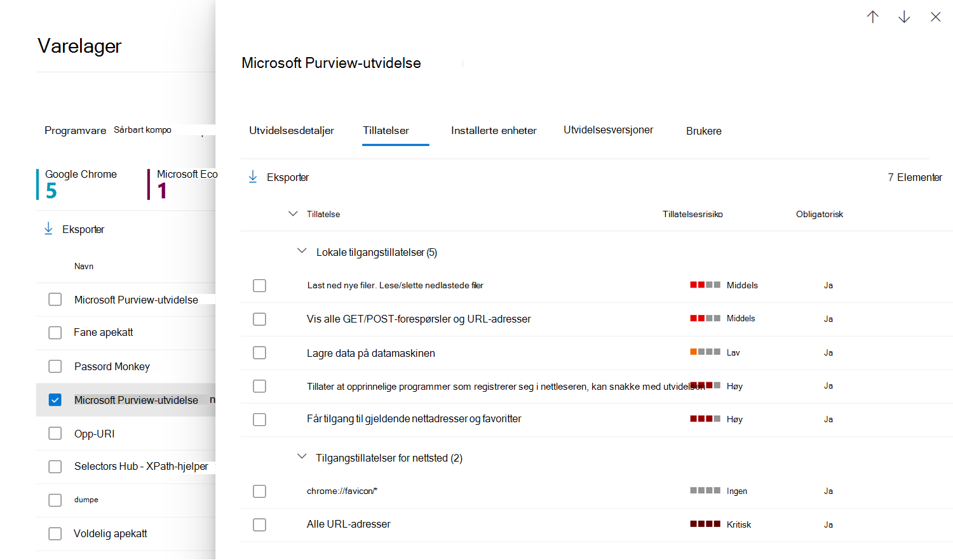953x560 pixels.
Task: Click the 'Varelager' page heading
Action: click(79, 46)
